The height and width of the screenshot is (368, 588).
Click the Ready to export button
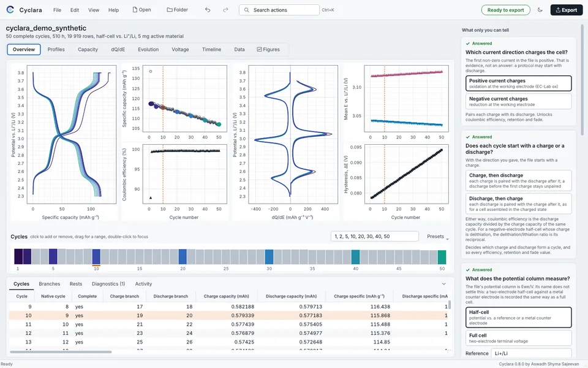pos(505,10)
